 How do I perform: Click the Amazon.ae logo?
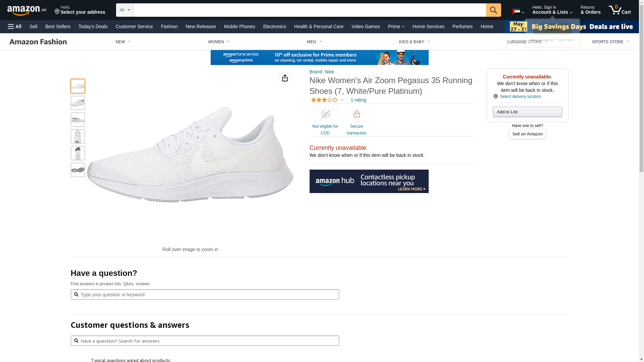pyautogui.click(x=27, y=10)
